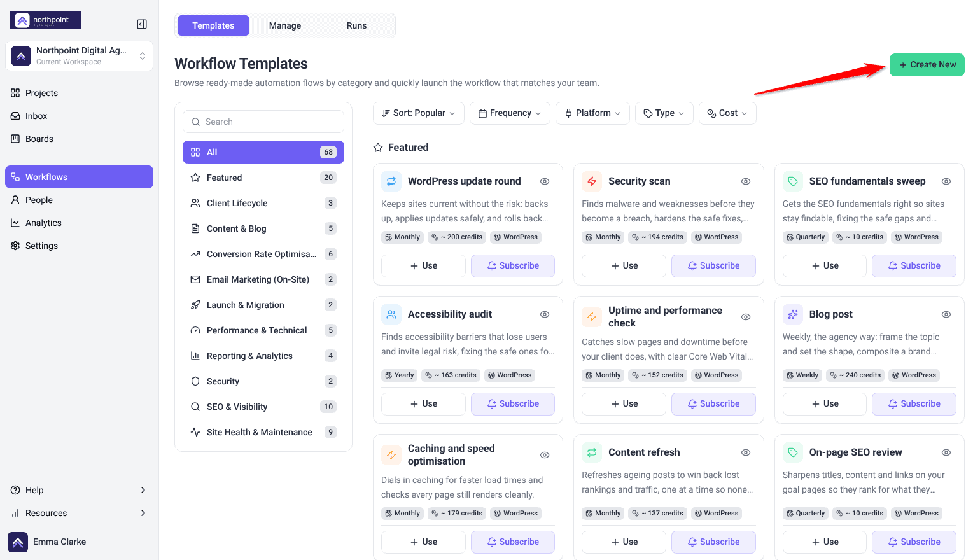This screenshot has height=560, width=980.
Task: Open Frequency filter dropdown
Action: click(x=510, y=113)
